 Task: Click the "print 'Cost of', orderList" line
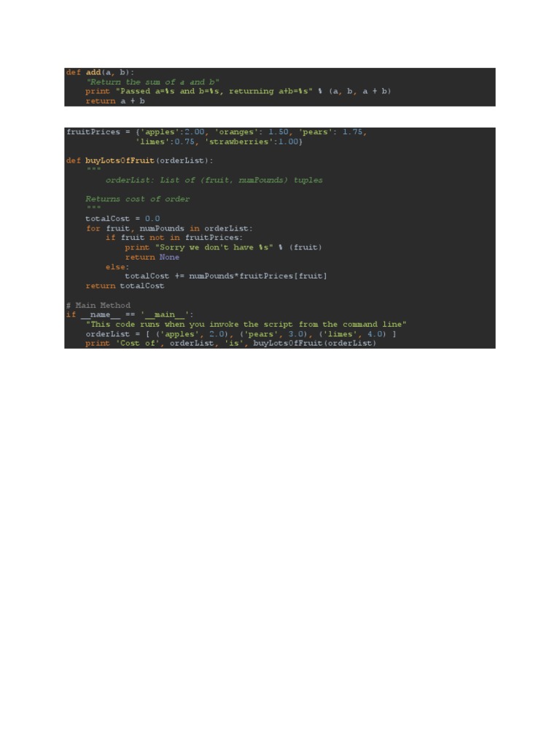pyautogui.click(x=231, y=344)
